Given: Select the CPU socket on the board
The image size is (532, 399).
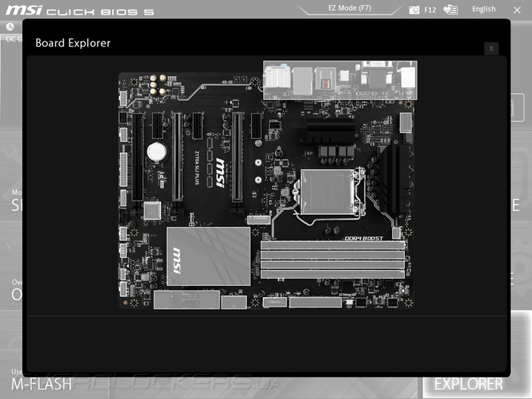Looking at the screenshot, I should coord(327,191).
